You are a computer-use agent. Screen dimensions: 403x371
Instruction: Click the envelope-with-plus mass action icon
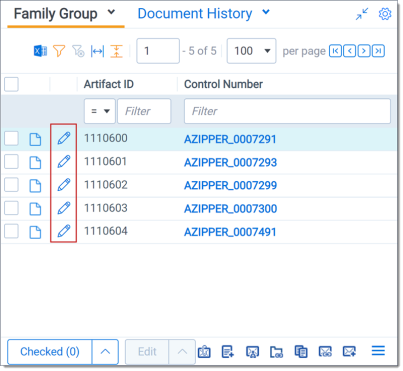click(349, 352)
